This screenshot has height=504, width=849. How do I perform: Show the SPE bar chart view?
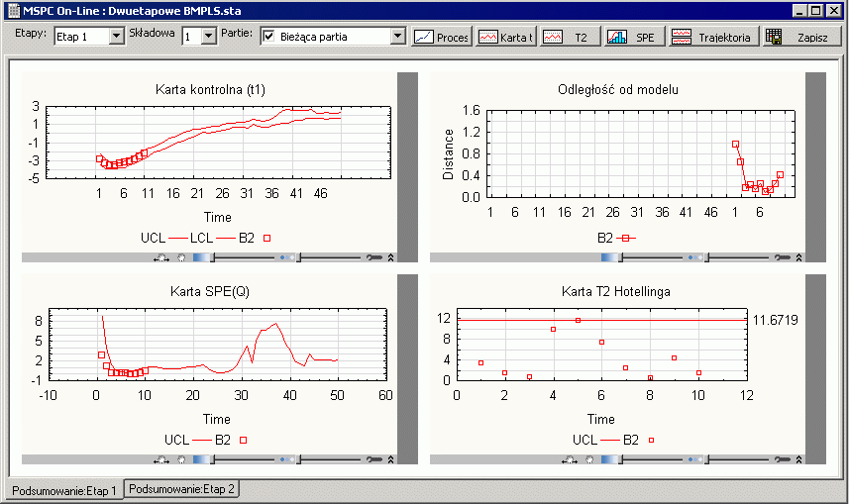(x=635, y=37)
